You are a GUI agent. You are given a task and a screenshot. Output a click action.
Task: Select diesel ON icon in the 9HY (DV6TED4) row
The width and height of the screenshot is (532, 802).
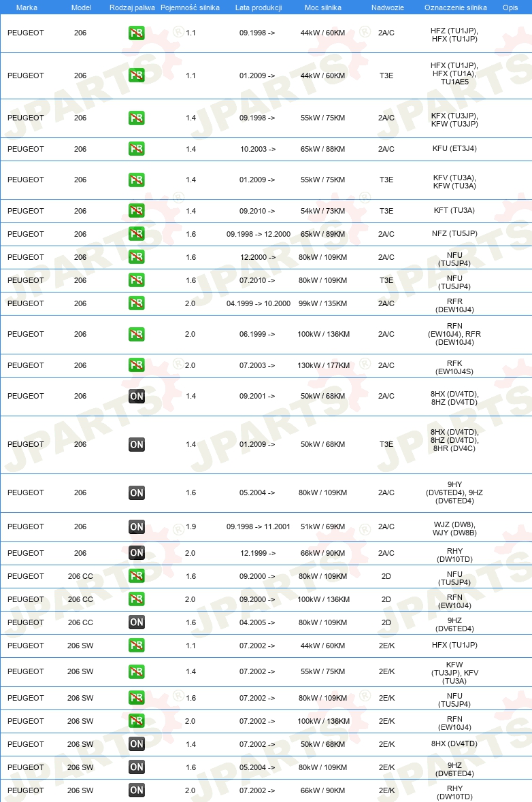click(x=136, y=493)
